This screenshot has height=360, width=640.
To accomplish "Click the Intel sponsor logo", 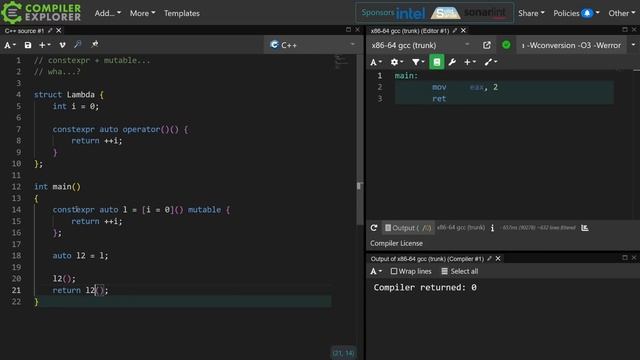I will [410, 13].
